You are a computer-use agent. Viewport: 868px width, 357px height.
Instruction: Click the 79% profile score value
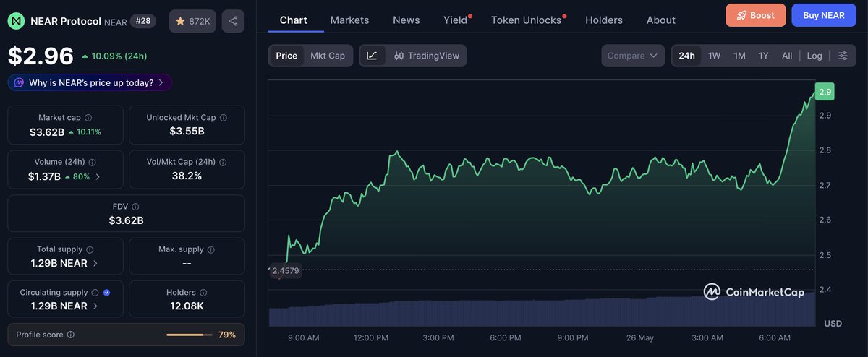tap(227, 335)
